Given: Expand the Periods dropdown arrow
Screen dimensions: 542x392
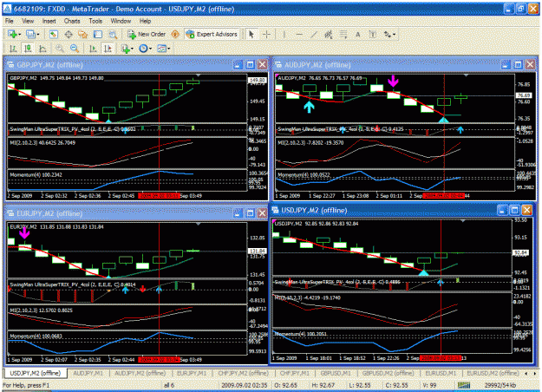Looking at the screenshot, I should 150,49.
